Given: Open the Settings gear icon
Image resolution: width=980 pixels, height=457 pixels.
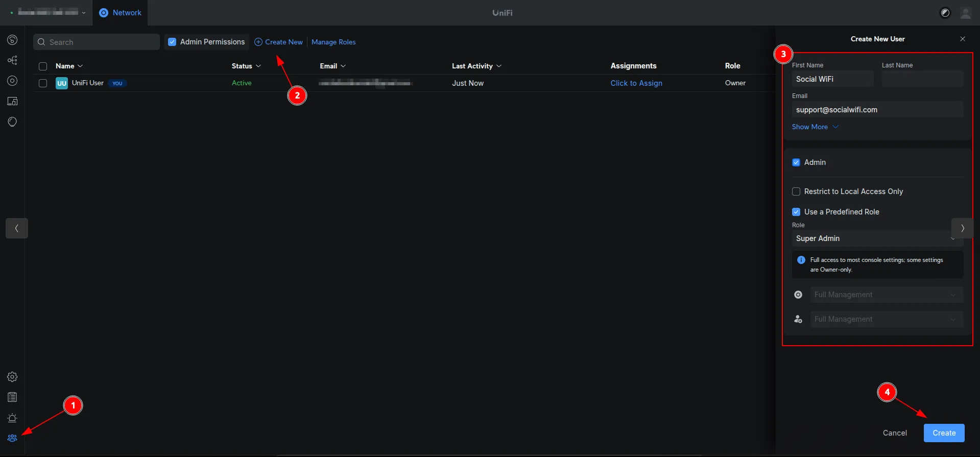Looking at the screenshot, I should pos(12,377).
